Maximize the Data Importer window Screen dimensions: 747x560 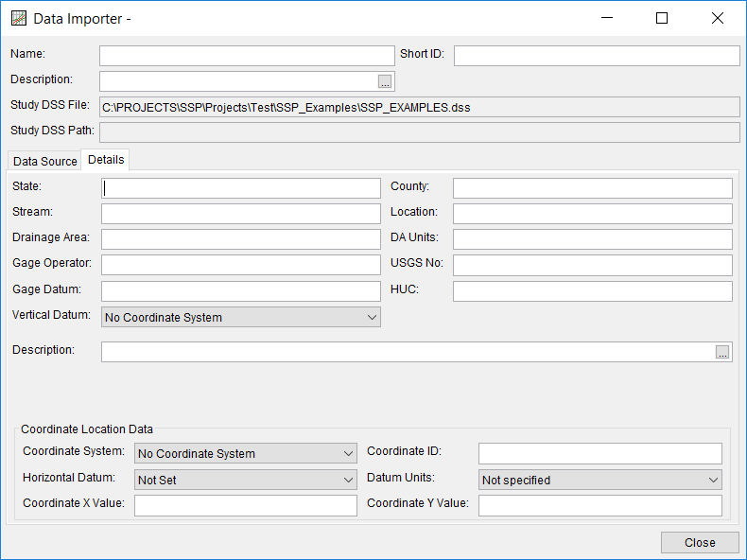pos(662,18)
